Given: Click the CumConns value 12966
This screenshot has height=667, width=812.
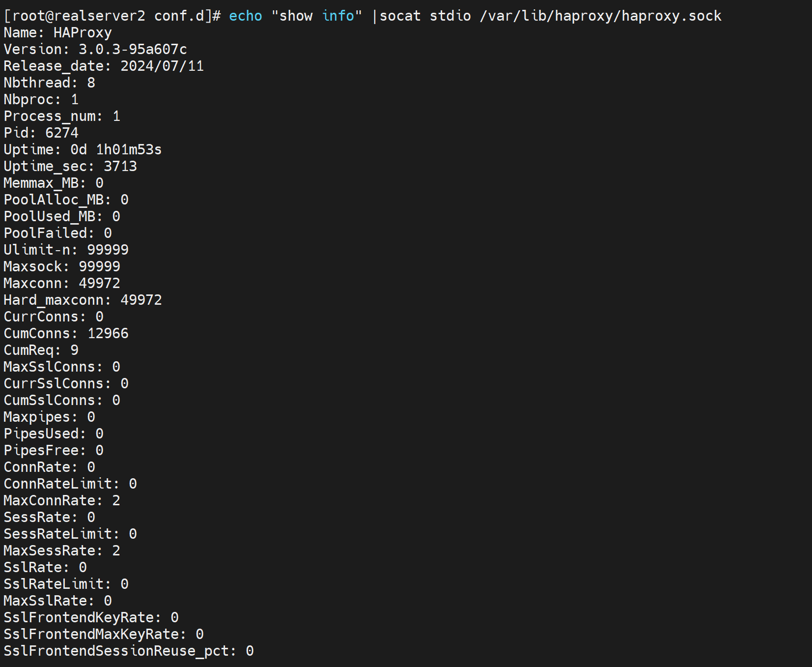Looking at the screenshot, I should (x=108, y=333).
